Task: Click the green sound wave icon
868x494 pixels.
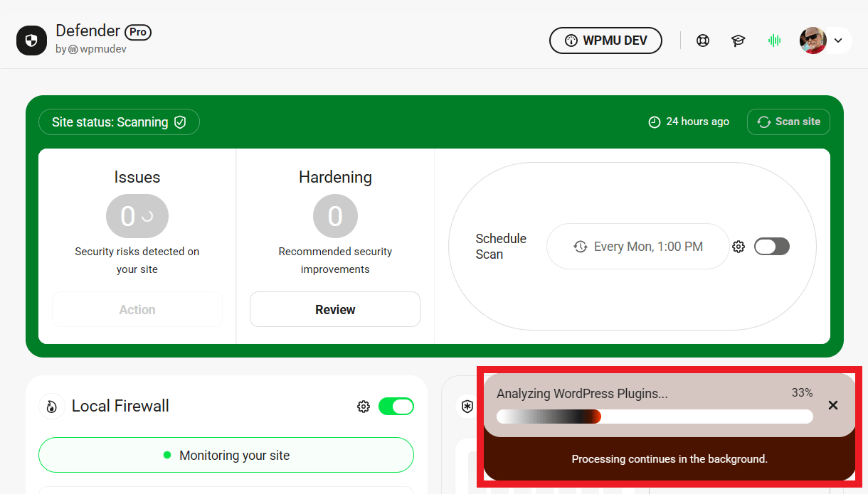Action: 775,41
